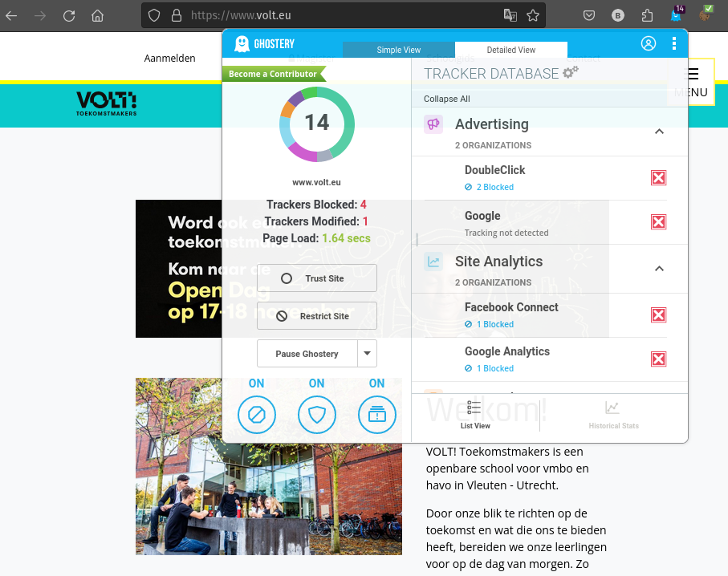Switch to Detailed View tab
The width and height of the screenshot is (728, 576).
pos(511,50)
